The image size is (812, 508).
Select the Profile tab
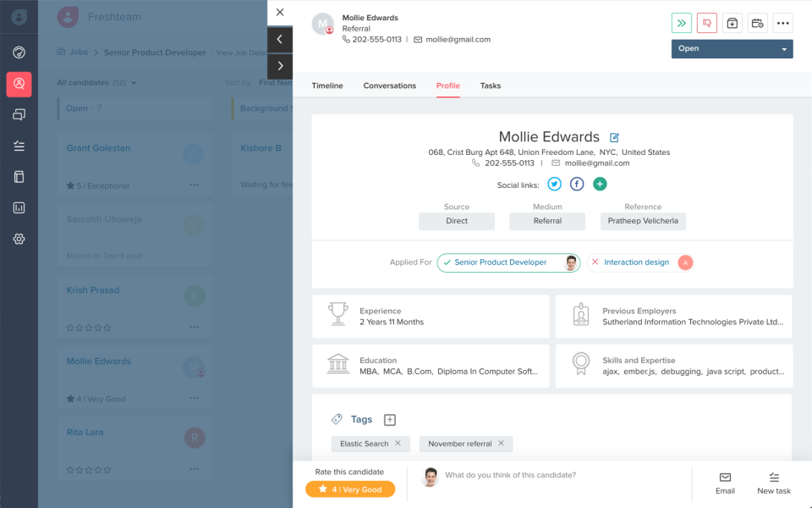point(448,86)
